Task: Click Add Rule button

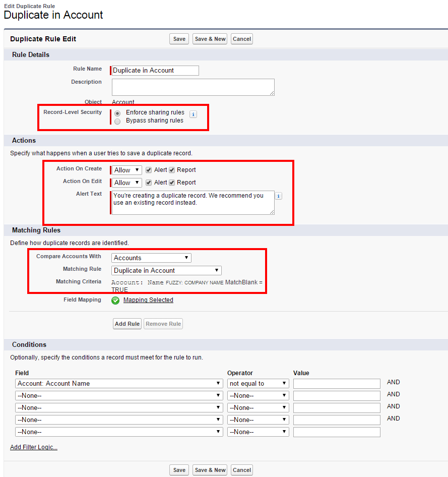Action: point(127,324)
